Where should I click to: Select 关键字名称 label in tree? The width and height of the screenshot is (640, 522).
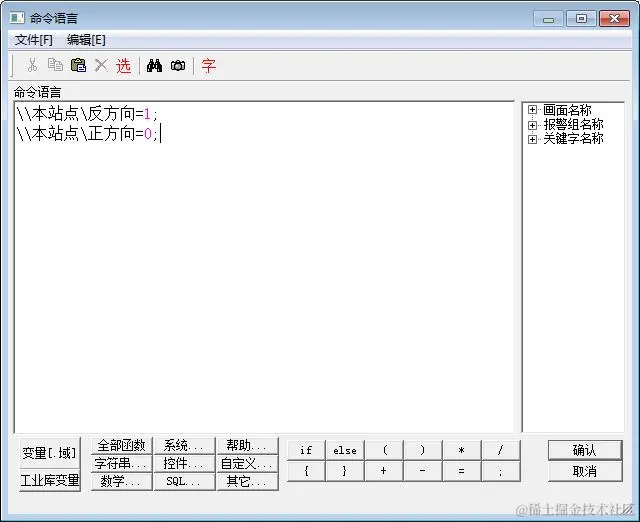click(x=573, y=139)
